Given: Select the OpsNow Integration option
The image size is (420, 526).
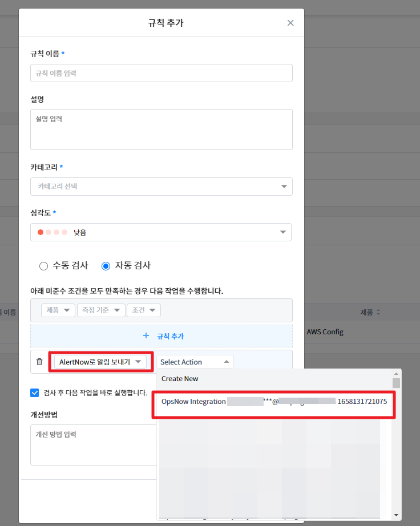Looking at the screenshot, I should [274, 402].
